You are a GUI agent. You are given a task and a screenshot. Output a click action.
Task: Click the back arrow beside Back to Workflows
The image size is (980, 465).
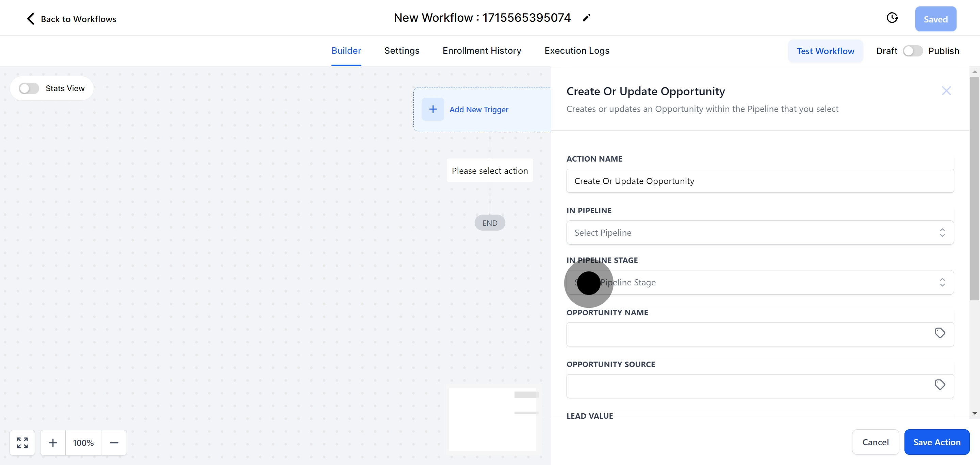click(30, 18)
